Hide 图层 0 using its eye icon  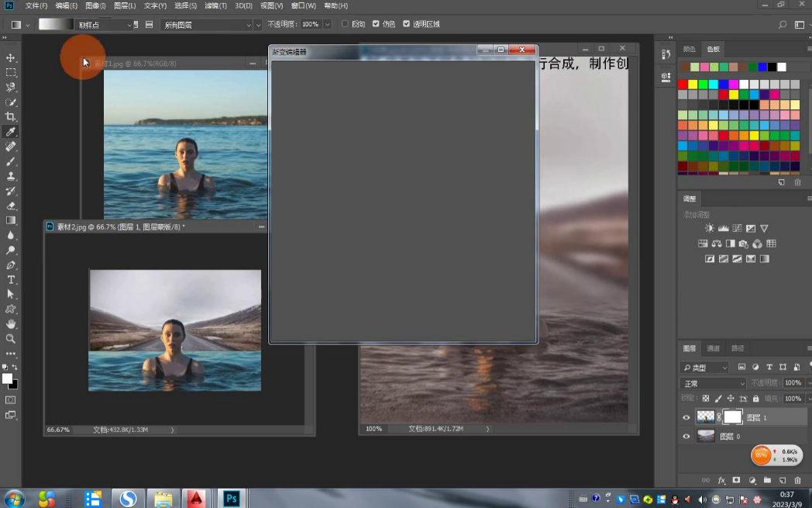[x=686, y=436]
